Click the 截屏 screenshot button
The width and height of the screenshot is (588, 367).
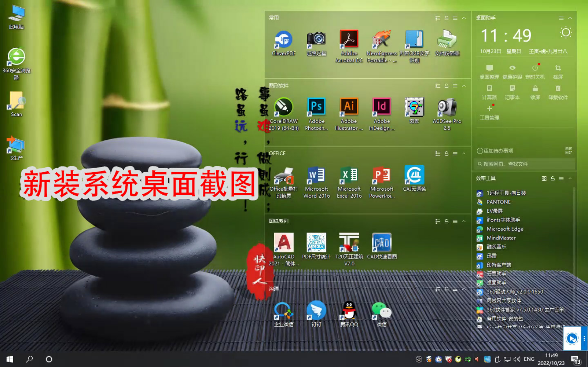[x=558, y=71]
